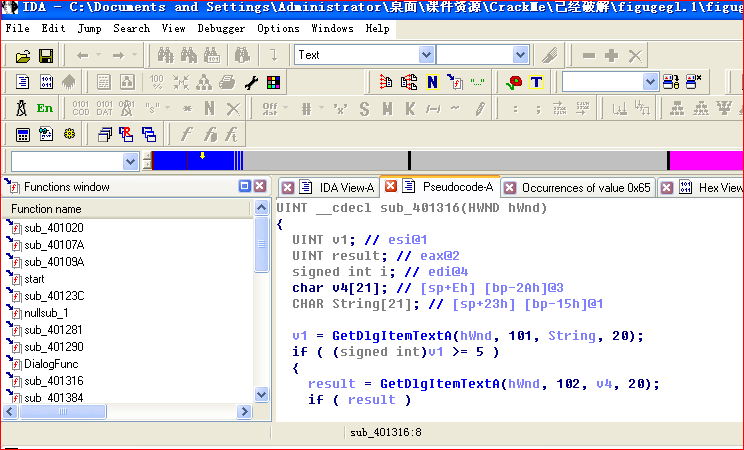Click the grey forward arrow

click(x=118, y=56)
